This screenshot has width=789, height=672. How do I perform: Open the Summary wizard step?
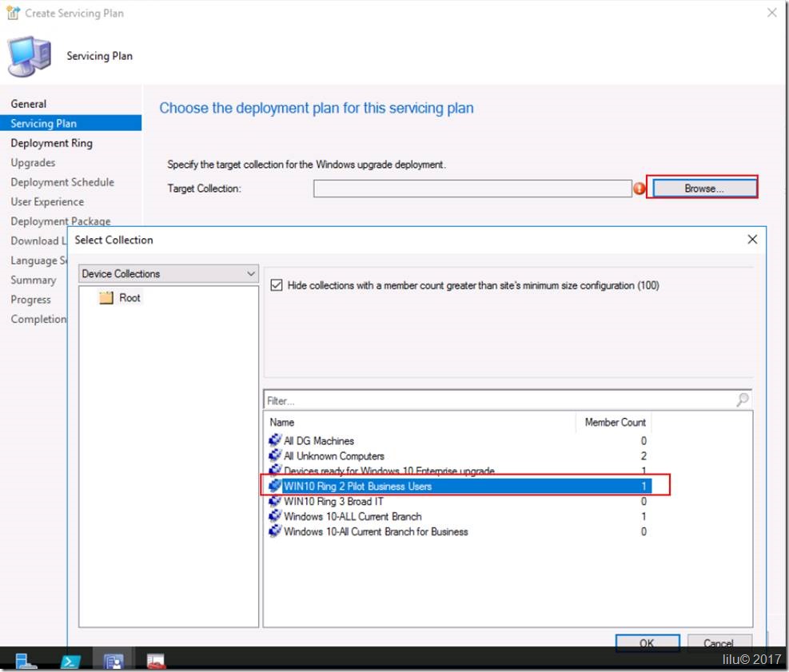click(x=34, y=280)
